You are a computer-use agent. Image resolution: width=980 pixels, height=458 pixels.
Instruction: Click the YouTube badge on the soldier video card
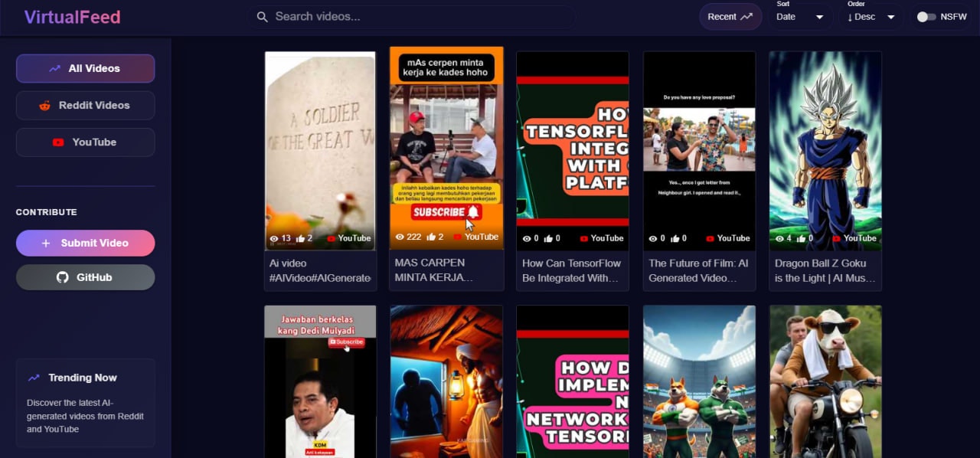pyautogui.click(x=349, y=238)
